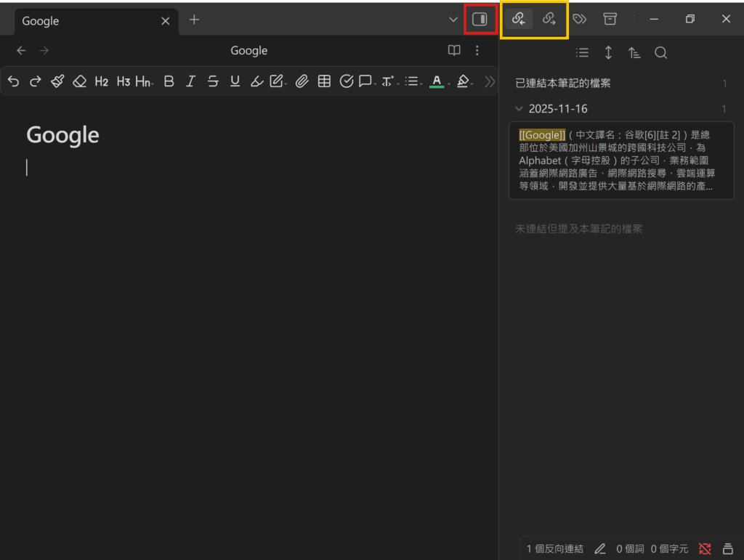Click the undo arrow in toolbar
This screenshot has width=744, height=560.
click(13, 81)
